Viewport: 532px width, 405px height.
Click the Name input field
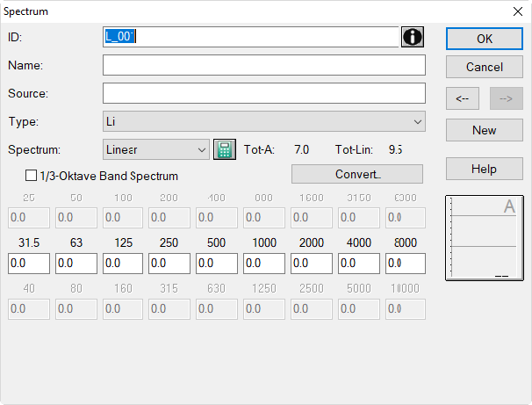[264, 65]
